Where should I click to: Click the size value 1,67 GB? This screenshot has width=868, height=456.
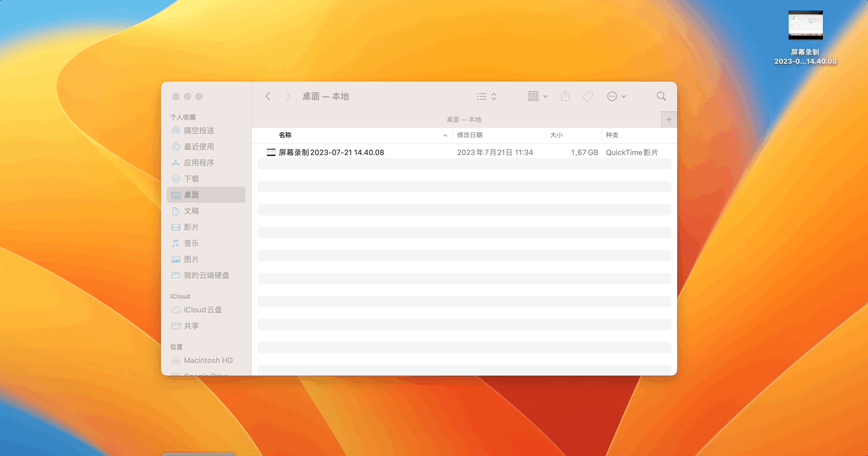pyautogui.click(x=585, y=152)
